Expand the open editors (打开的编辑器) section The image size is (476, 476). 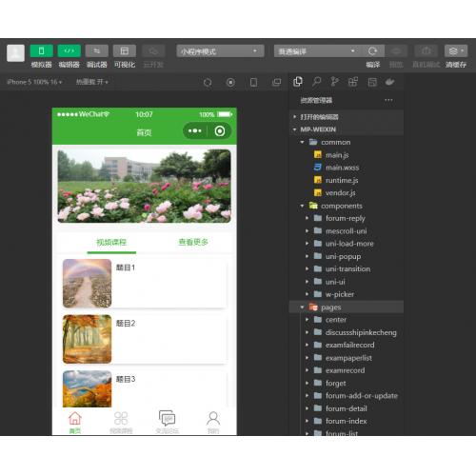click(347, 117)
